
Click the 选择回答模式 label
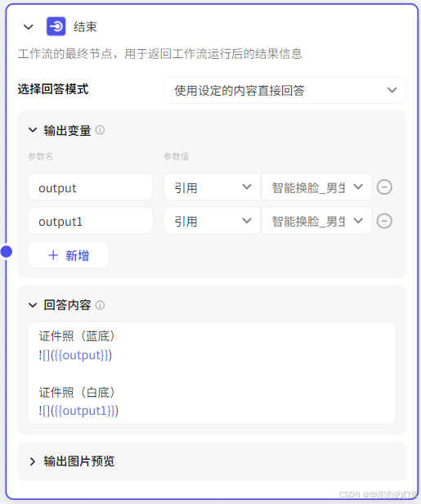tap(53, 89)
